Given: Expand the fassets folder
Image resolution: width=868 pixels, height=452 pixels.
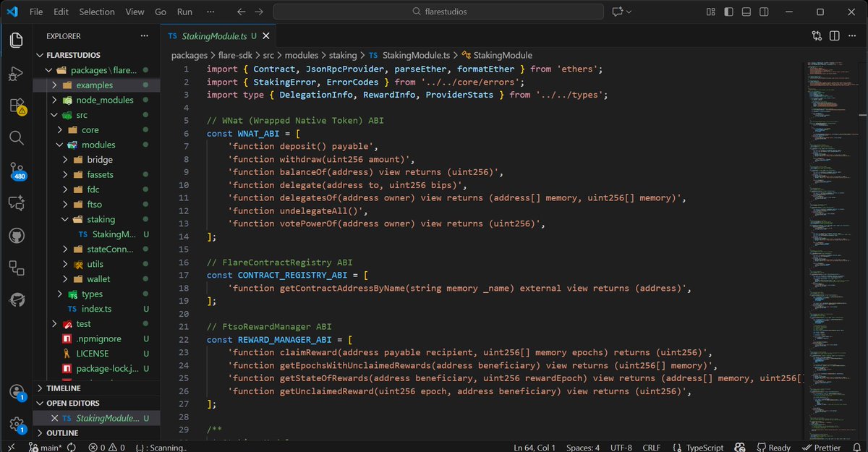Looking at the screenshot, I should coord(97,174).
